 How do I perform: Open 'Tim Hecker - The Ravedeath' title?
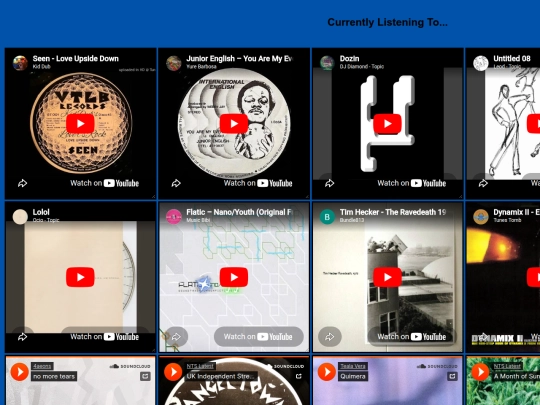pyautogui.click(x=393, y=212)
